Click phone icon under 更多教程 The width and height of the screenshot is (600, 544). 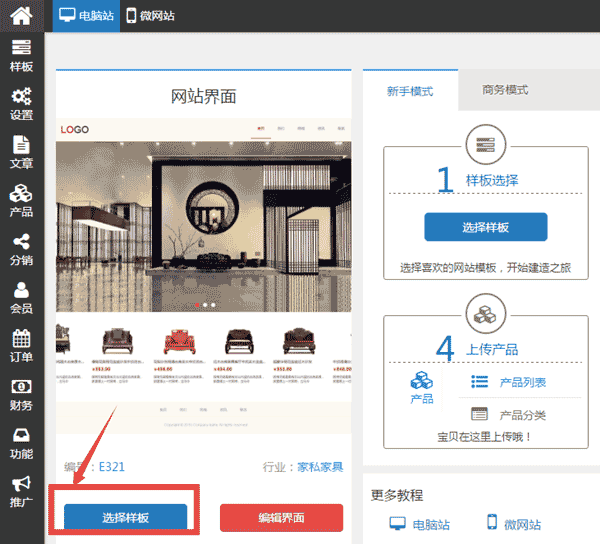[492, 522]
